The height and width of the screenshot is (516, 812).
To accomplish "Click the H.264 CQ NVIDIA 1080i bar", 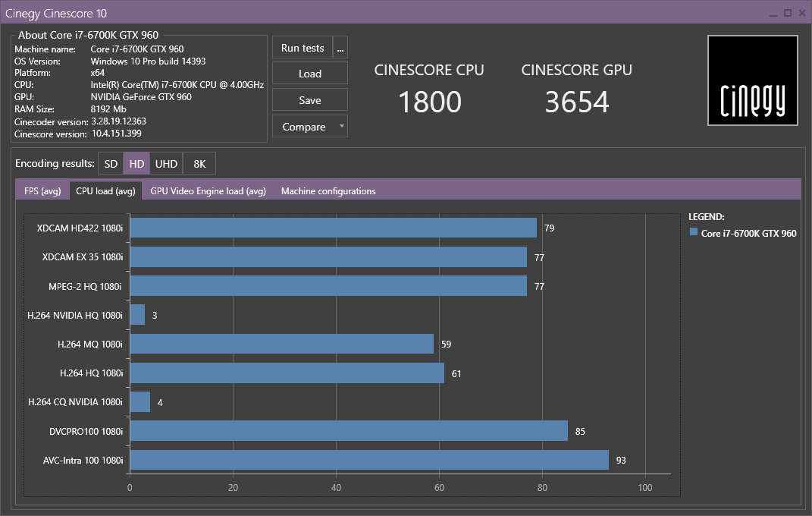I will (x=140, y=402).
